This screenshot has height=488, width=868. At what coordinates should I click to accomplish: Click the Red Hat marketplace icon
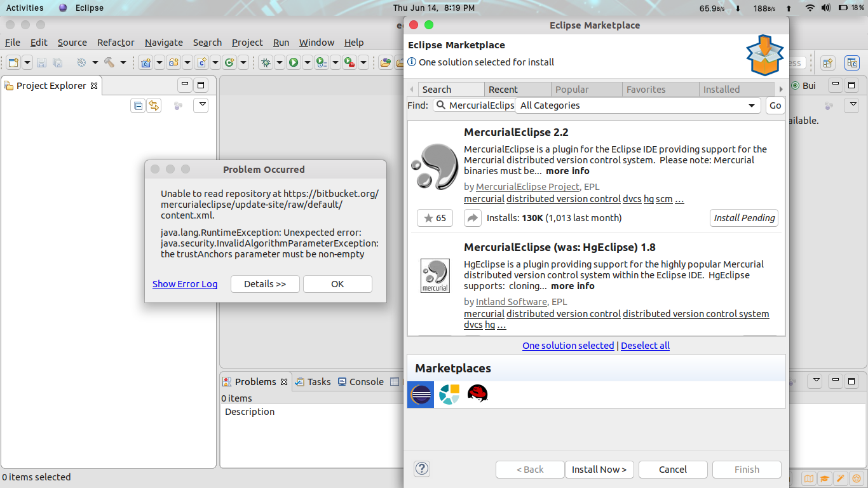pyautogui.click(x=478, y=395)
